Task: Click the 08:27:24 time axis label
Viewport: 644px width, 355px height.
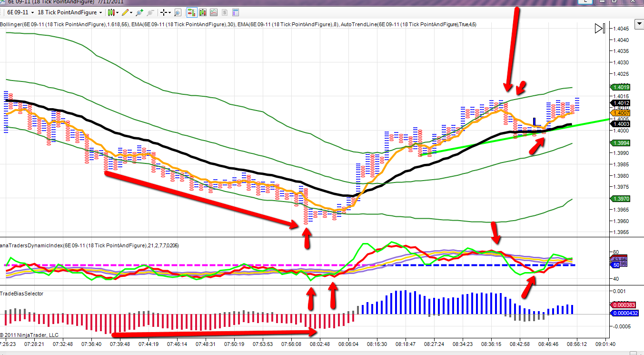Action: click(434, 344)
